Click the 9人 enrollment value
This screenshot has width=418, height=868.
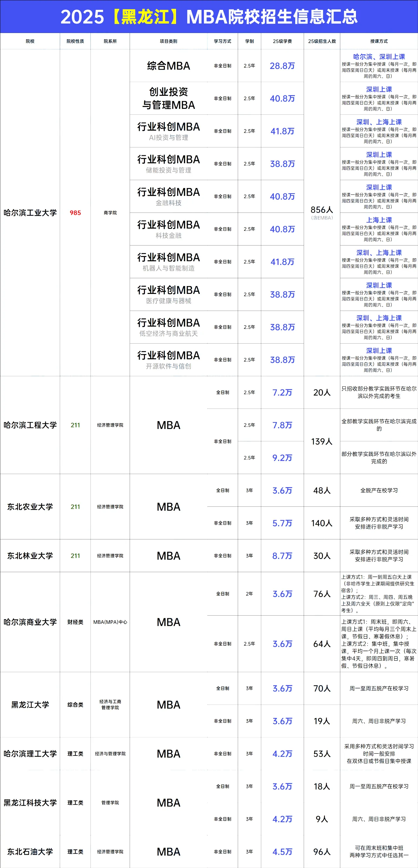coord(322,819)
